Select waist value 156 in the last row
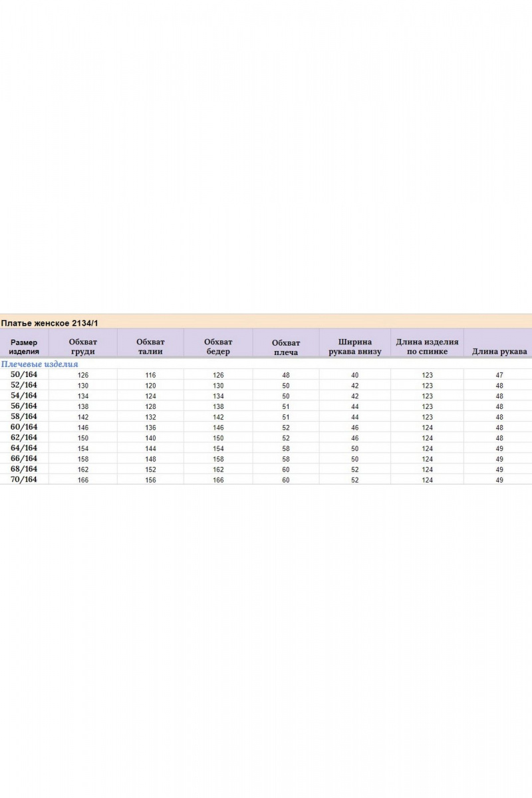The height and width of the screenshot is (798, 532). click(x=150, y=479)
